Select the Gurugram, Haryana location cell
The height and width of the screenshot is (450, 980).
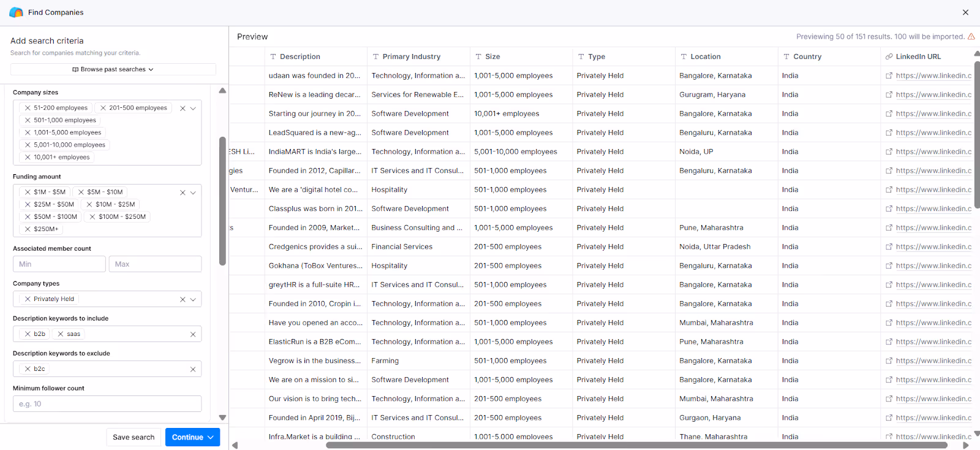pyautogui.click(x=726, y=95)
